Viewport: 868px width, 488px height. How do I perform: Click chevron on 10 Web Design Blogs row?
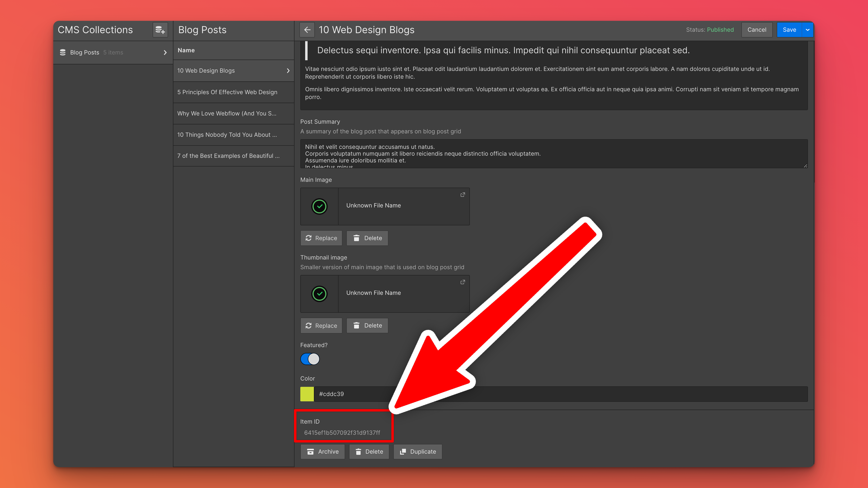(x=288, y=71)
